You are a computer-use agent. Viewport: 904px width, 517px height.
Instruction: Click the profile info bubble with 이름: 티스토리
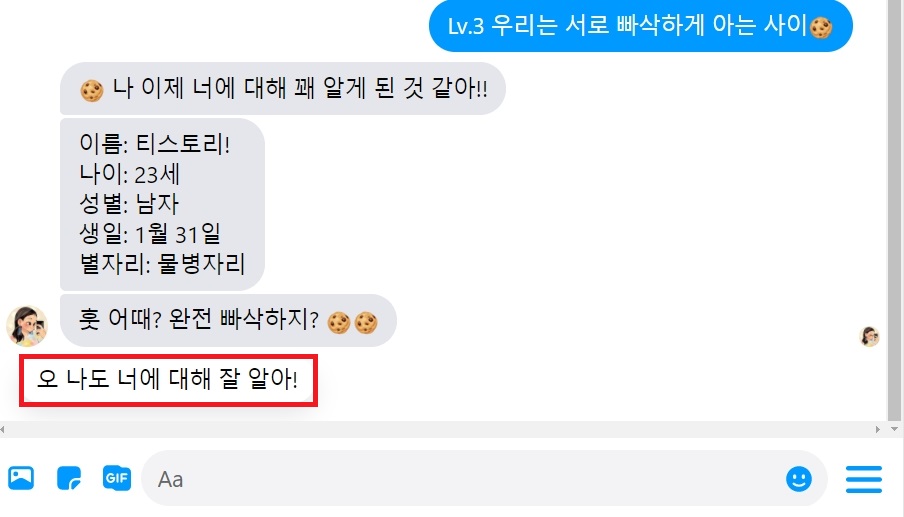click(162, 204)
